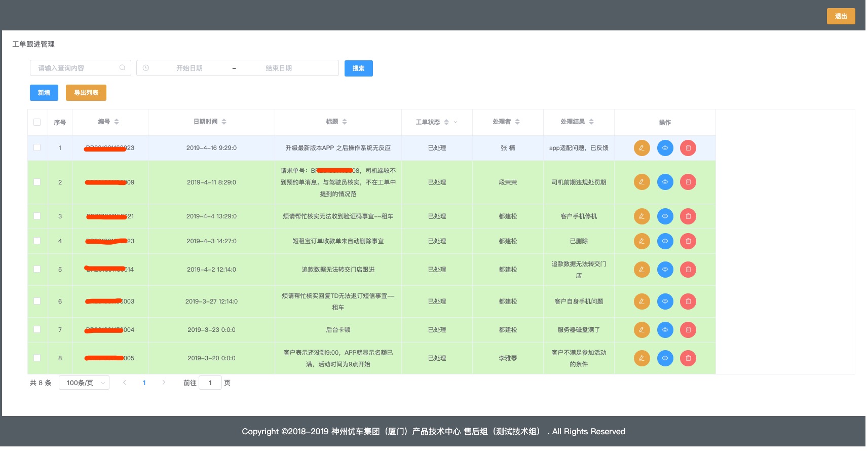View the 后台卡顿 row details
The image size is (868, 453).
coord(665,330)
